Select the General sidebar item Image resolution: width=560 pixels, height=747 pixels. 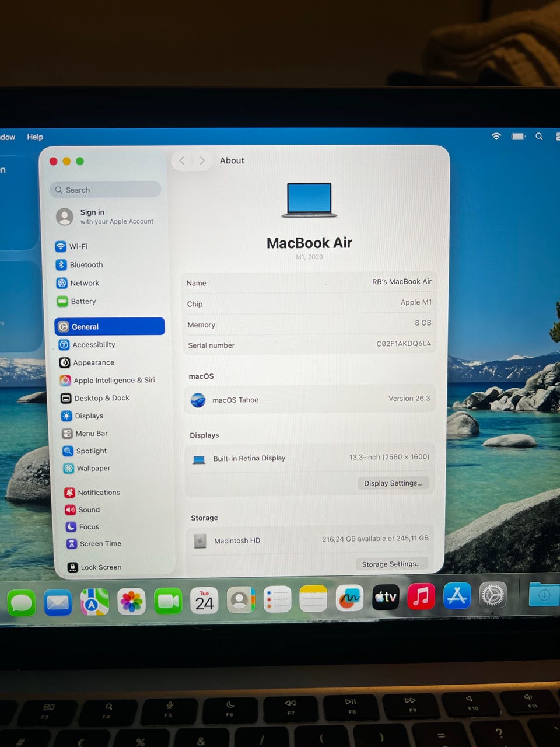(110, 326)
